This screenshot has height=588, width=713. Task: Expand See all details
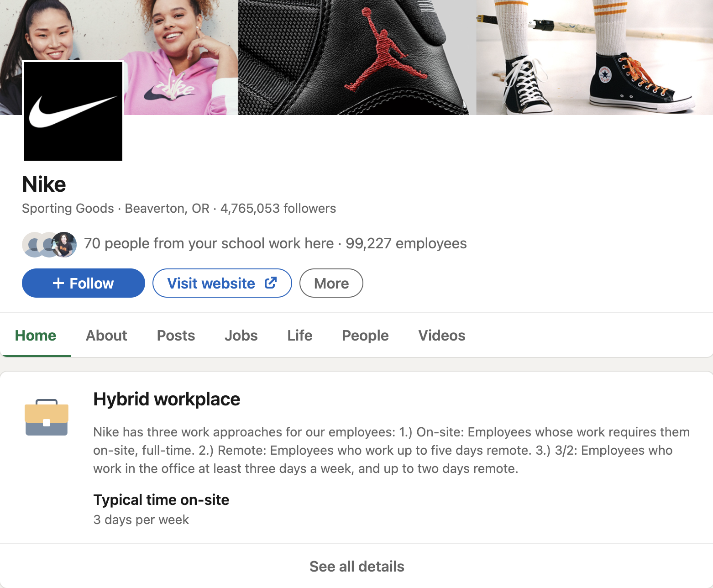356,566
